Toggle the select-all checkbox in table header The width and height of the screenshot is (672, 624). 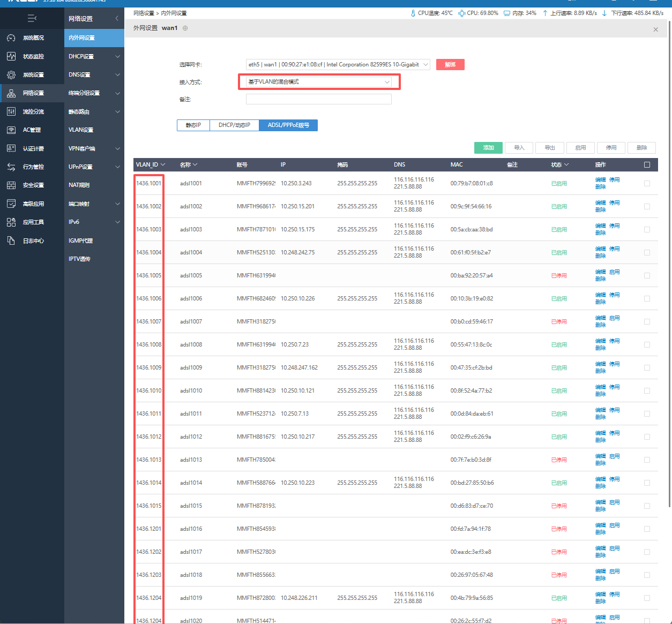coord(647,165)
